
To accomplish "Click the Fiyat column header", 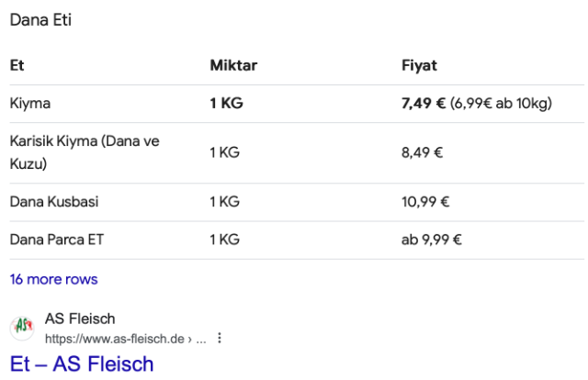I will click(x=419, y=65).
